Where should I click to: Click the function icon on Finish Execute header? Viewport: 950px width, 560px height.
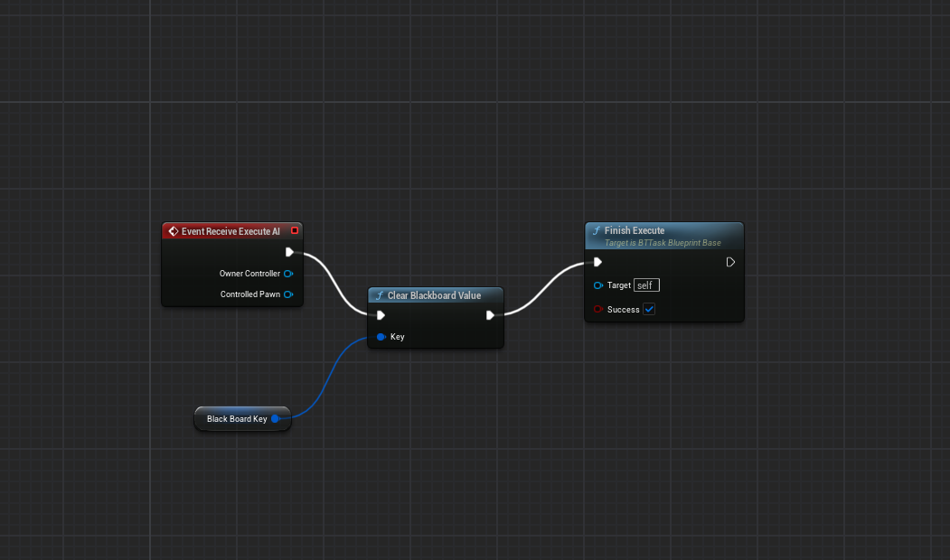[x=596, y=231]
